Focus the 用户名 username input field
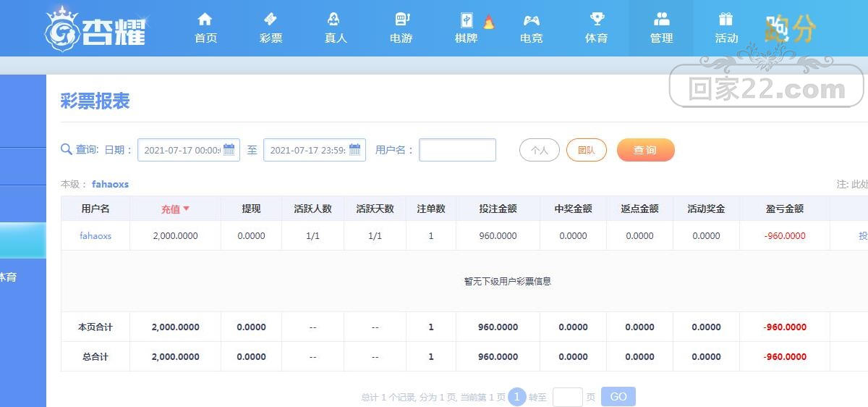Image resolution: width=868 pixels, height=407 pixels. (x=458, y=150)
